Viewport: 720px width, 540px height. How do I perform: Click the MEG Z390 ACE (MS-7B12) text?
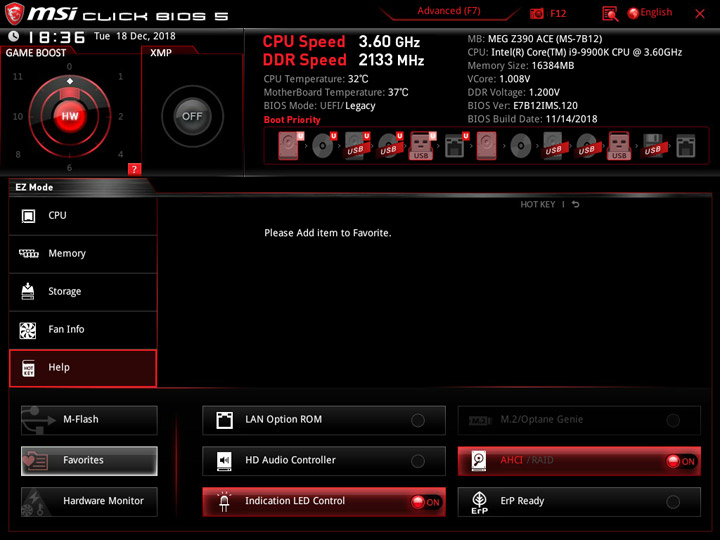tap(545, 39)
